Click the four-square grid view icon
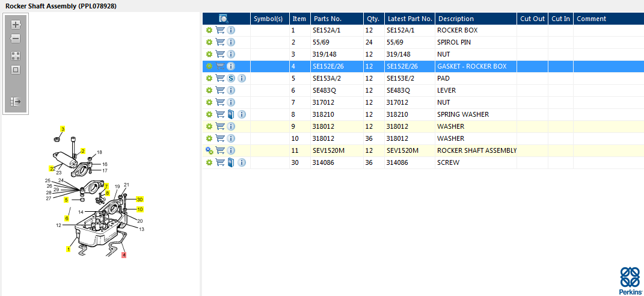This screenshot has width=644, height=296. (x=16, y=55)
